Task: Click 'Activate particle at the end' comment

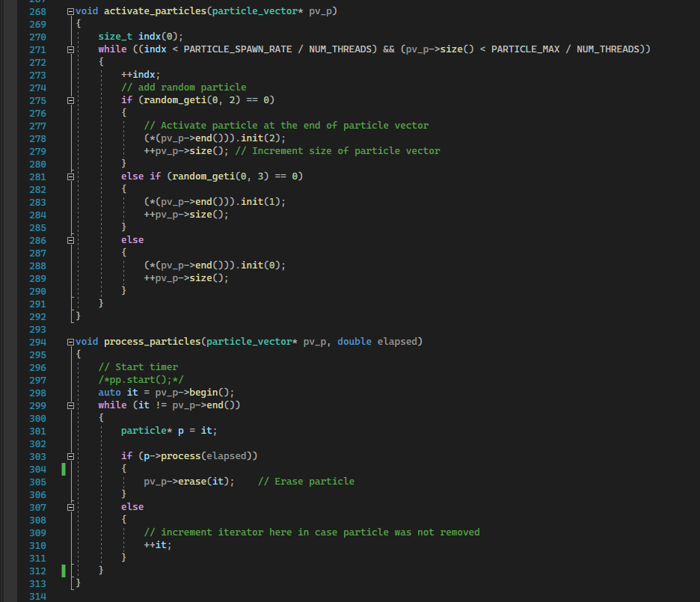Action: [286, 126]
